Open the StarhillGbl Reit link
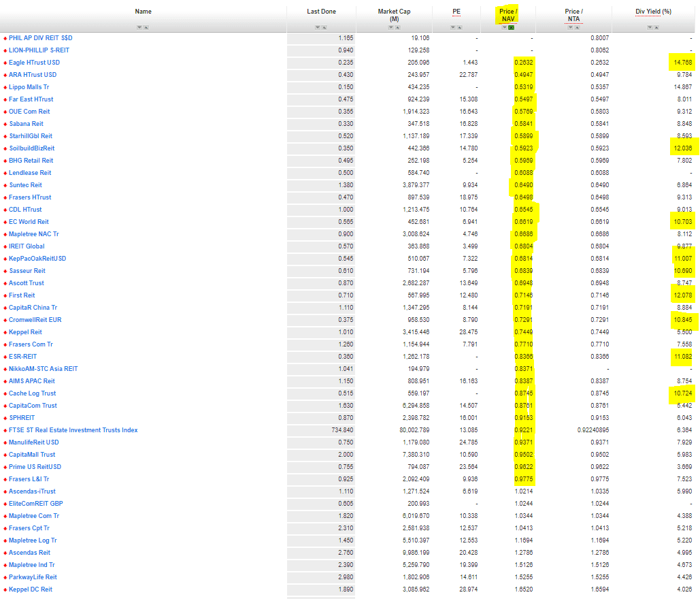The image size is (700, 599). 31,135
